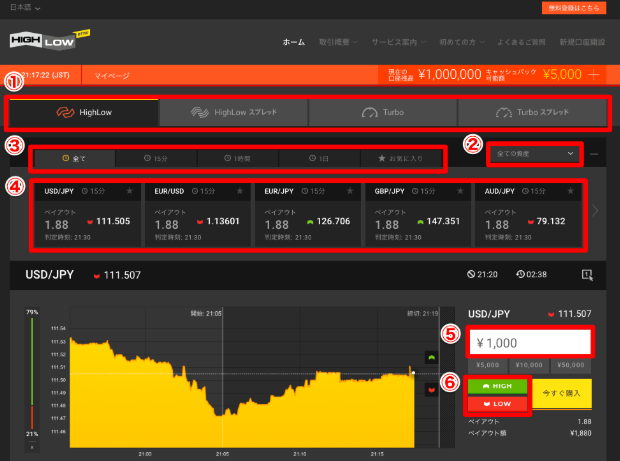Click the 21:20 closing time icon
This screenshot has width=620, height=461.
tap(471, 274)
